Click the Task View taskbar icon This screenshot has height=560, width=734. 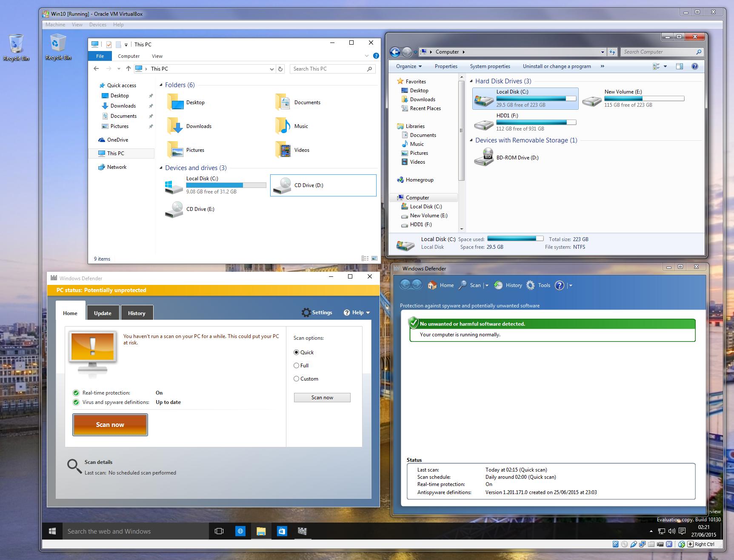[219, 531]
